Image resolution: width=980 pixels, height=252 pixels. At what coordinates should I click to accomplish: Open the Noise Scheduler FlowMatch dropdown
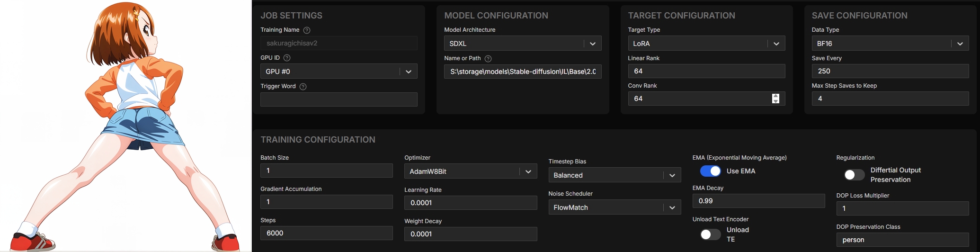tap(615, 207)
